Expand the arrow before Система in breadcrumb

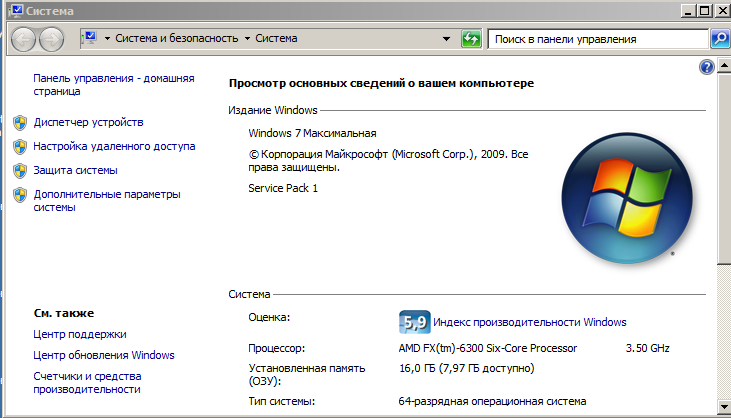[247, 39]
